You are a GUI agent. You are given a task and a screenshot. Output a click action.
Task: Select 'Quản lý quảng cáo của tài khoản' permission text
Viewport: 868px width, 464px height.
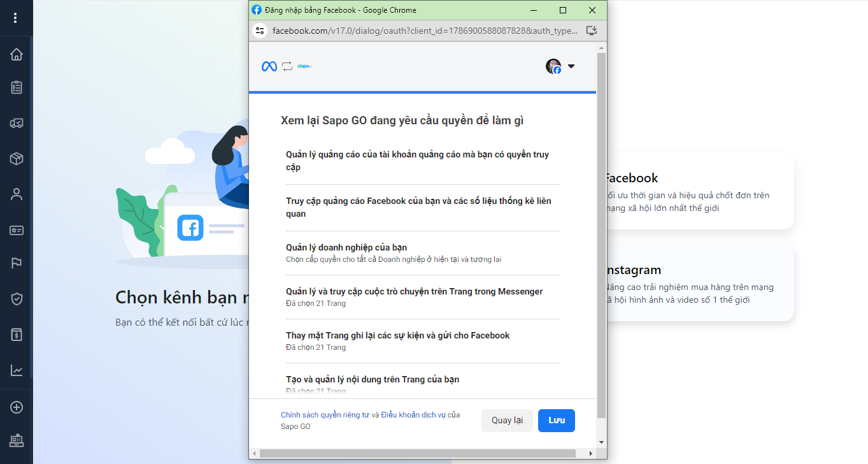417,161
